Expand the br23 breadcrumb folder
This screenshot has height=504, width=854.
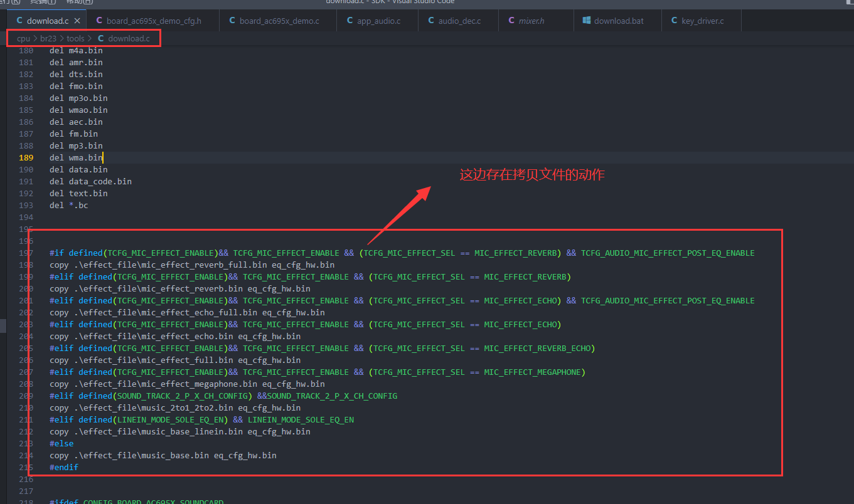[48, 39]
